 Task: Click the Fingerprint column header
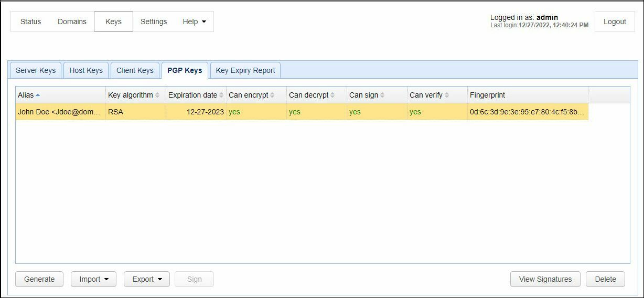[528, 95]
